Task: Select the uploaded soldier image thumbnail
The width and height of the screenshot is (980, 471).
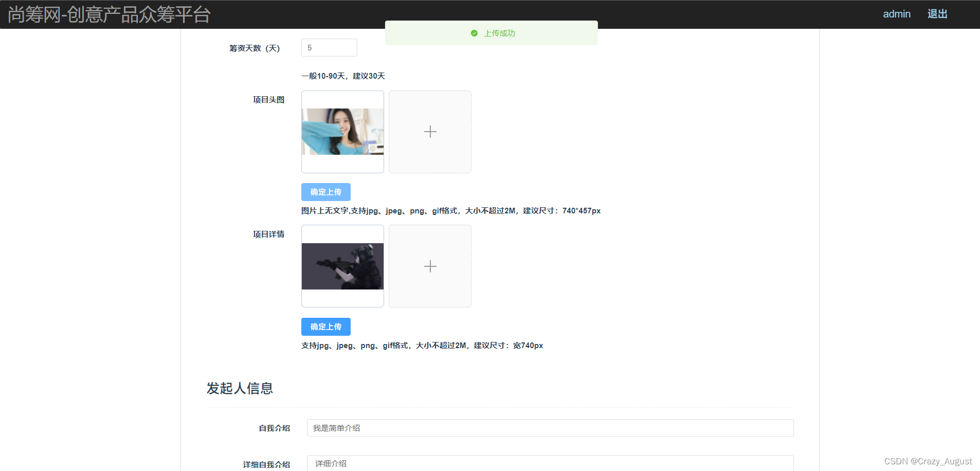Action: [x=342, y=266]
